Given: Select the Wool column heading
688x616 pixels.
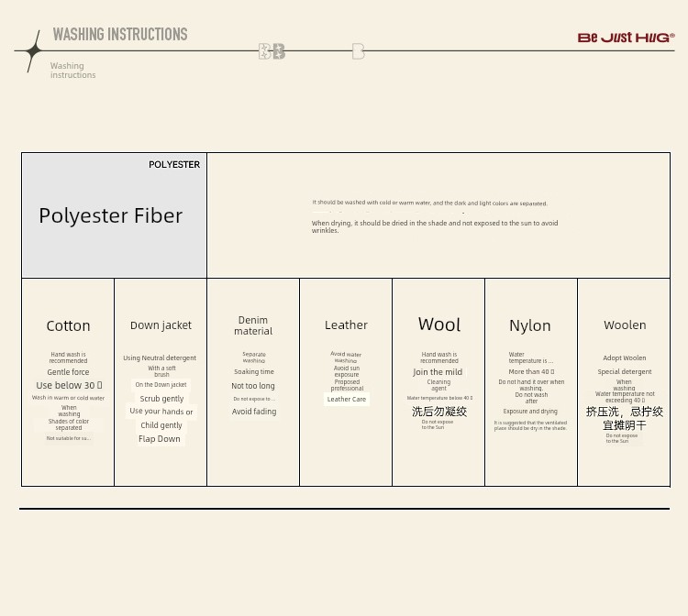Looking at the screenshot, I should point(438,324).
